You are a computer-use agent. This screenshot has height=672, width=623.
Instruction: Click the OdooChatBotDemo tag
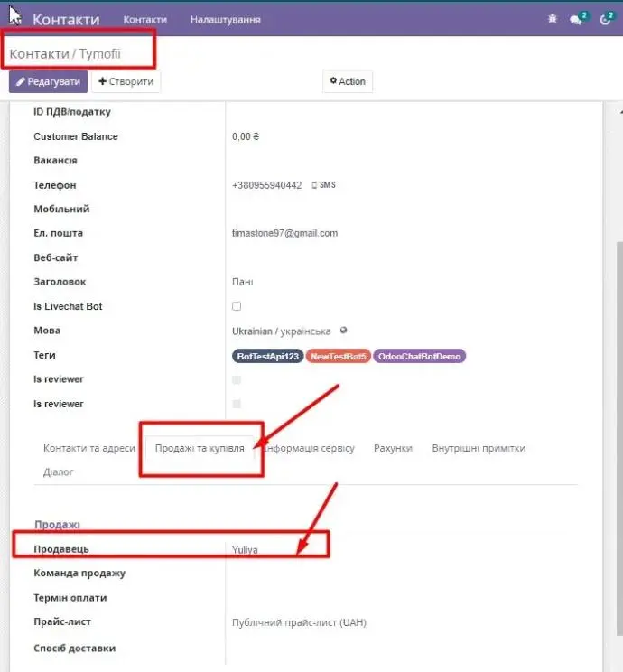[x=418, y=356]
